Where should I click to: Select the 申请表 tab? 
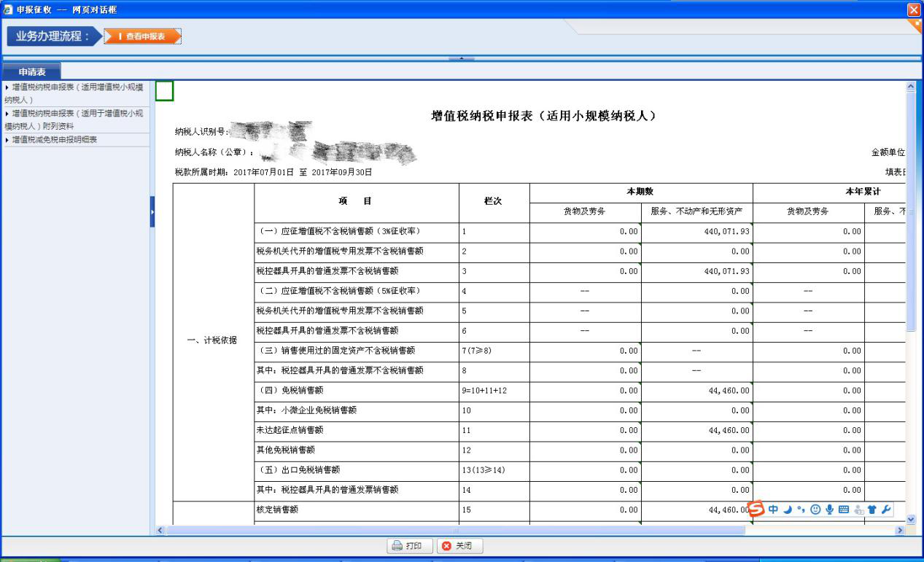(32, 72)
